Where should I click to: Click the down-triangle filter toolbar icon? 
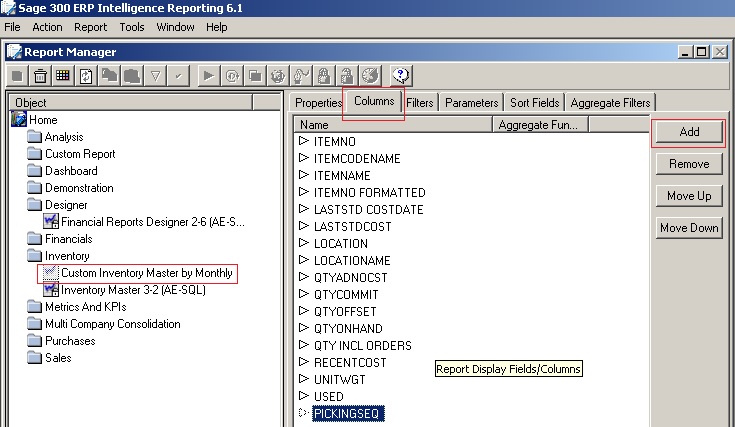point(155,75)
